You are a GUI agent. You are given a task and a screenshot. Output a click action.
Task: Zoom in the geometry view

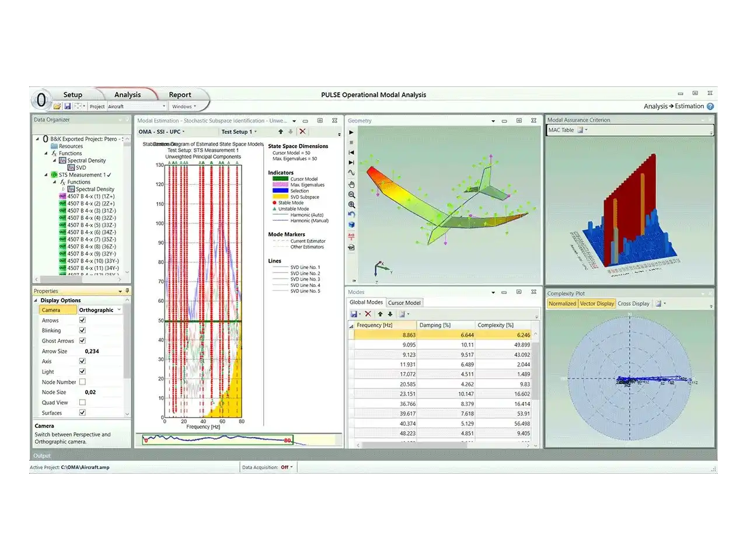tap(351, 205)
